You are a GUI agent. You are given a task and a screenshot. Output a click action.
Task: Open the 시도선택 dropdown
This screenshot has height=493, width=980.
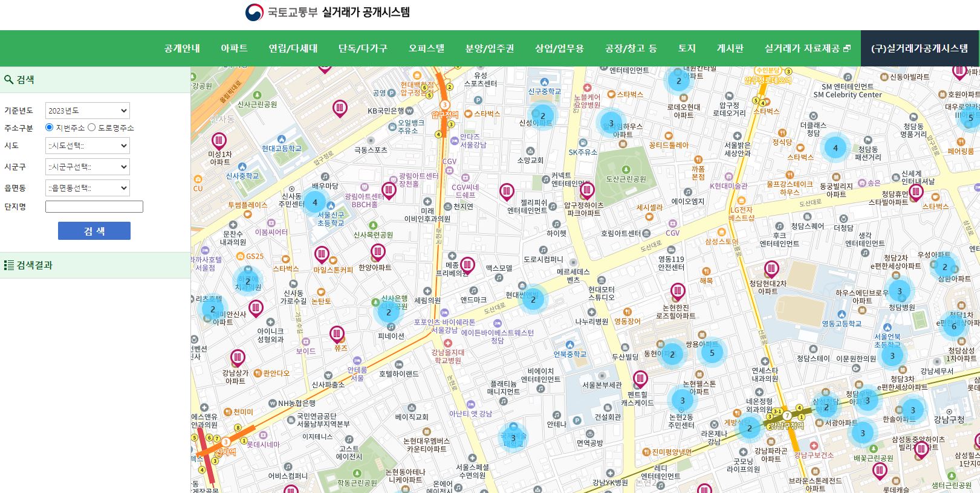click(x=88, y=146)
